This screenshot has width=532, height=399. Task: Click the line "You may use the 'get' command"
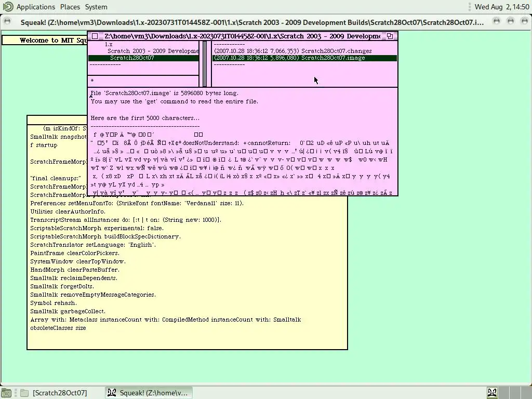pos(174,101)
